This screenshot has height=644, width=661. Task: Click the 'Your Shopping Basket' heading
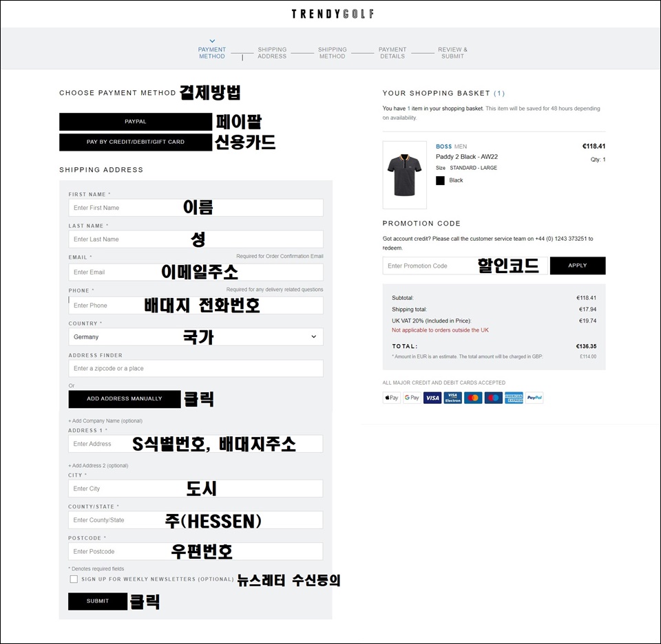click(x=443, y=93)
